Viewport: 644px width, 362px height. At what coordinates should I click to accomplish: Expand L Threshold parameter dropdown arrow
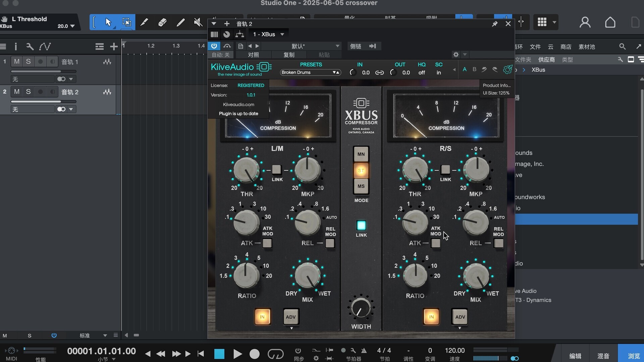click(x=72, y=26)
